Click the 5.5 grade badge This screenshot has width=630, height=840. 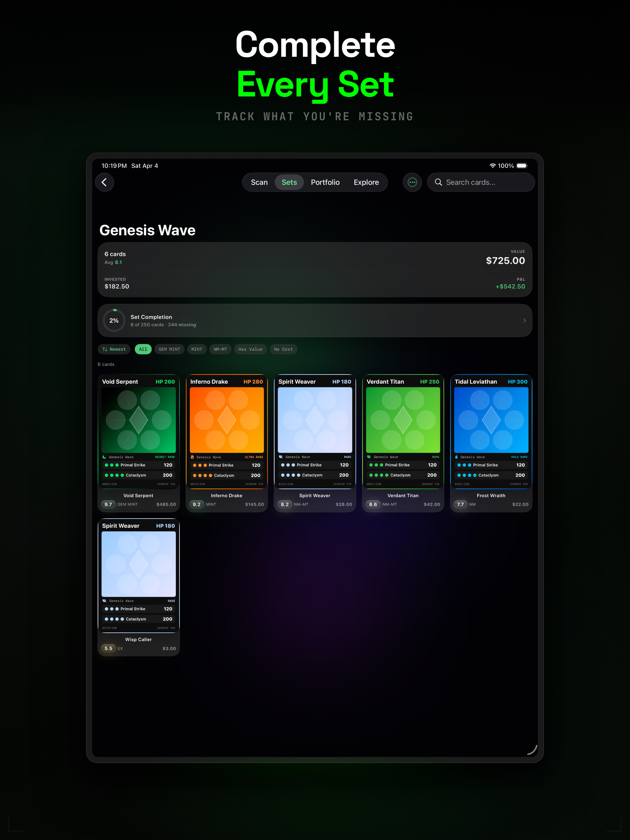tap(108, 648)
